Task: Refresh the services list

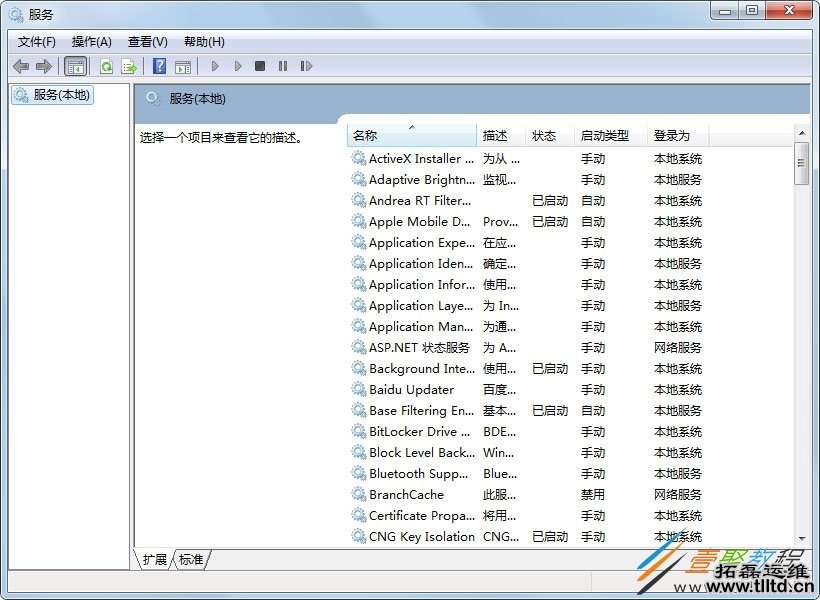Action: click(106, 65)
